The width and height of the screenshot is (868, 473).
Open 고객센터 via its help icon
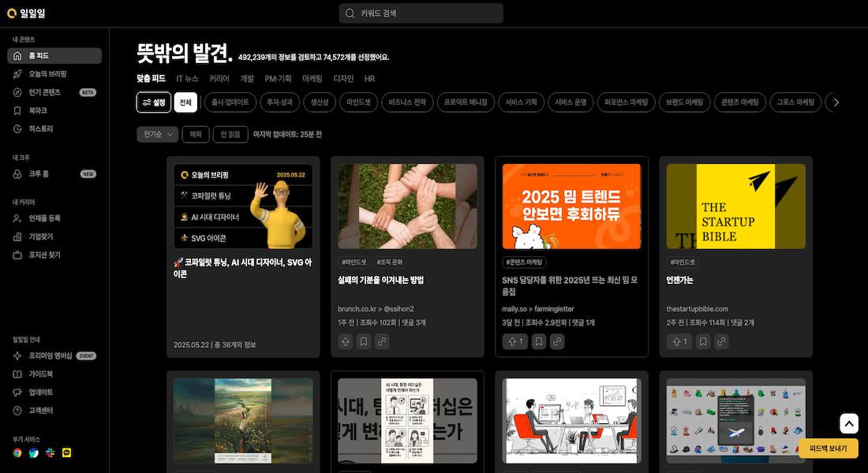point(17,411)
